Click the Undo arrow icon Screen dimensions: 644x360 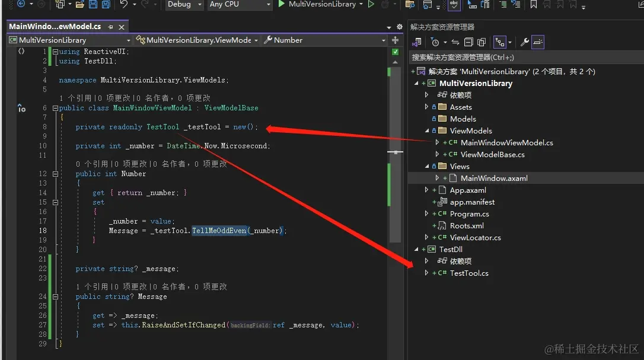click(x=123, y=4)
